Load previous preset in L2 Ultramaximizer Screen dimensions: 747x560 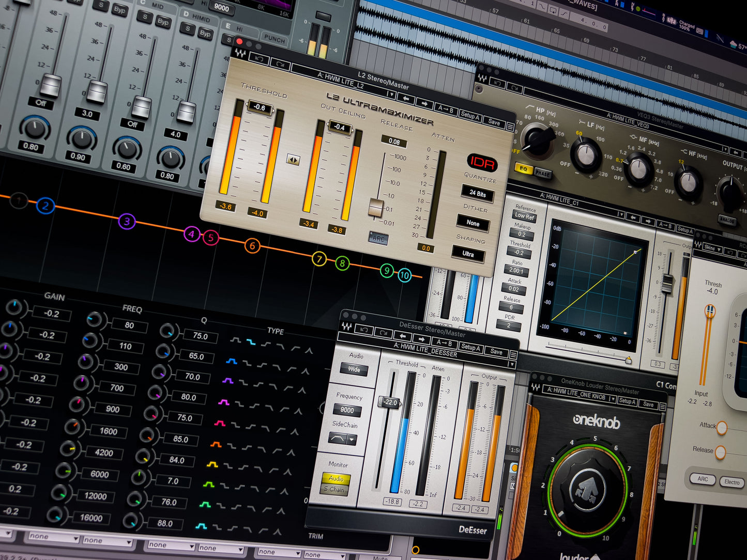[406, 98]
